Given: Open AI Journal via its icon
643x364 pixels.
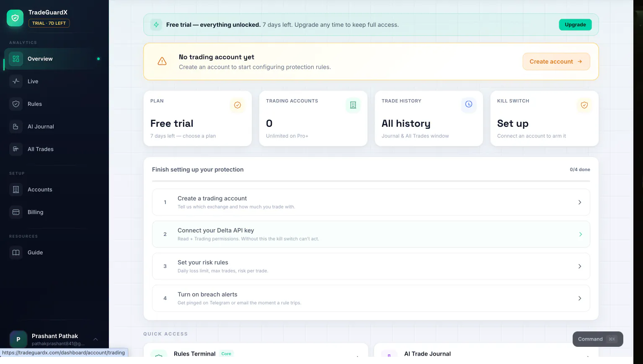Looking at the screenshot, I should 16,127.
